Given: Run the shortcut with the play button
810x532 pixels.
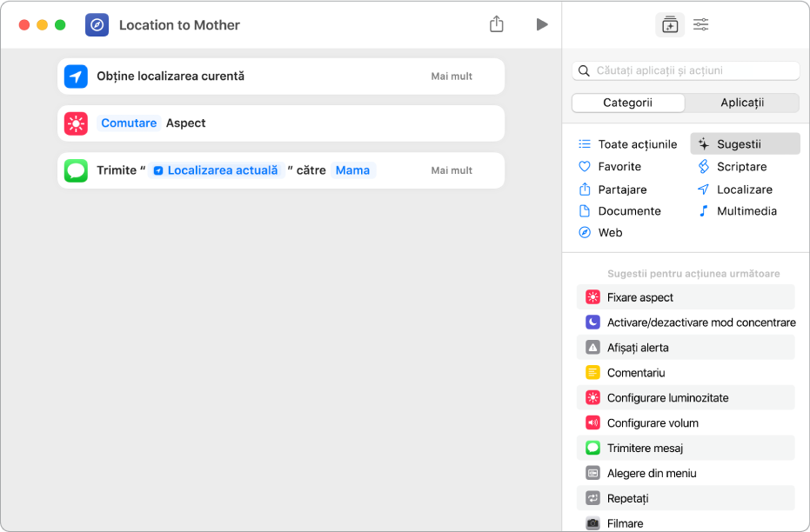Looking at the screenshot, I should point(542,24).
